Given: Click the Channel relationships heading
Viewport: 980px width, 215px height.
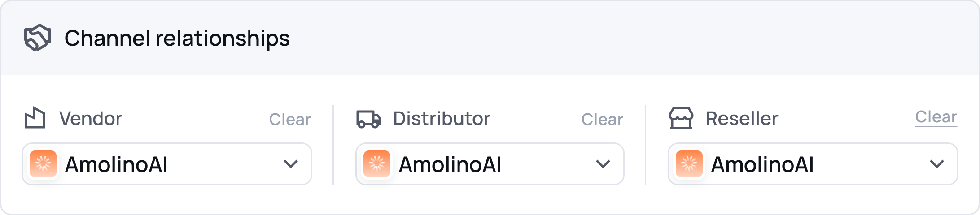Looking at the screenshot, I should click(x=177, y=38).
